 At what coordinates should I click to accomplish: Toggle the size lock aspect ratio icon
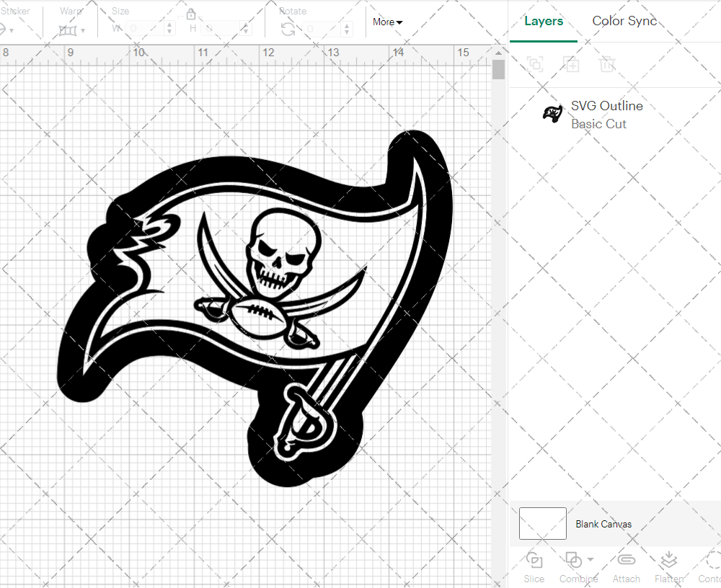click(x=191, y=14)
